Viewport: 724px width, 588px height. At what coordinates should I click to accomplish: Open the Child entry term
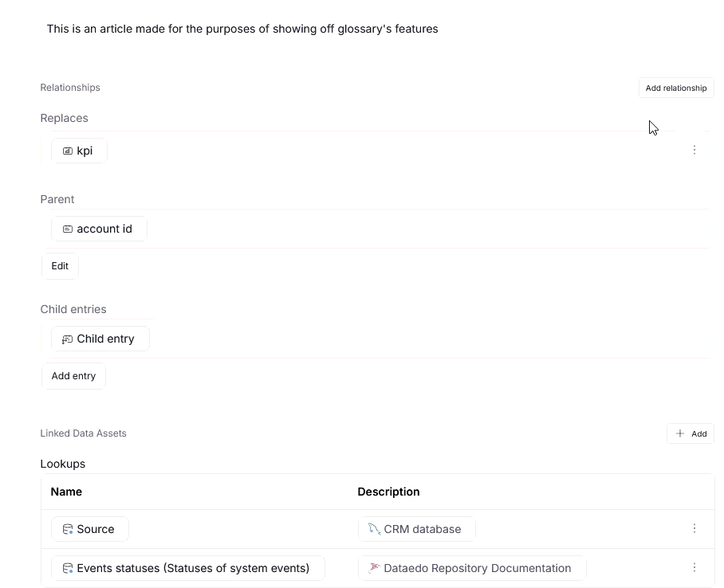coord(105,339)
